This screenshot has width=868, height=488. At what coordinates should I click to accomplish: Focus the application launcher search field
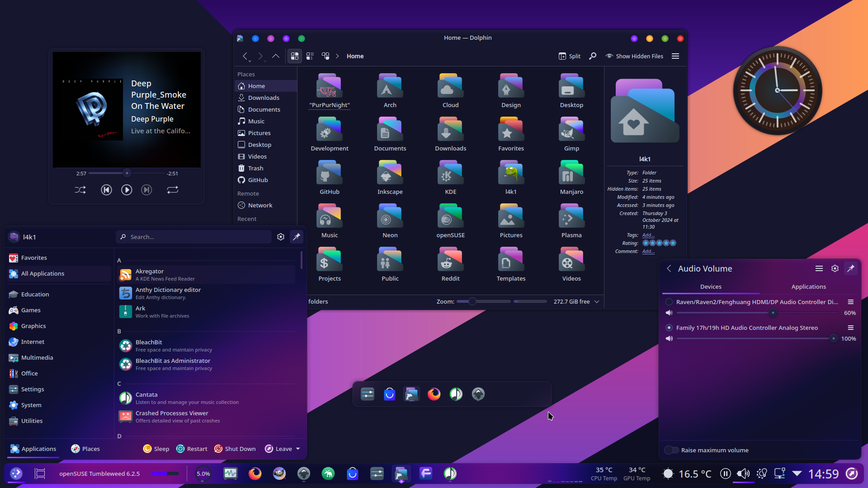pyautogui.click(x=194, y=237)
